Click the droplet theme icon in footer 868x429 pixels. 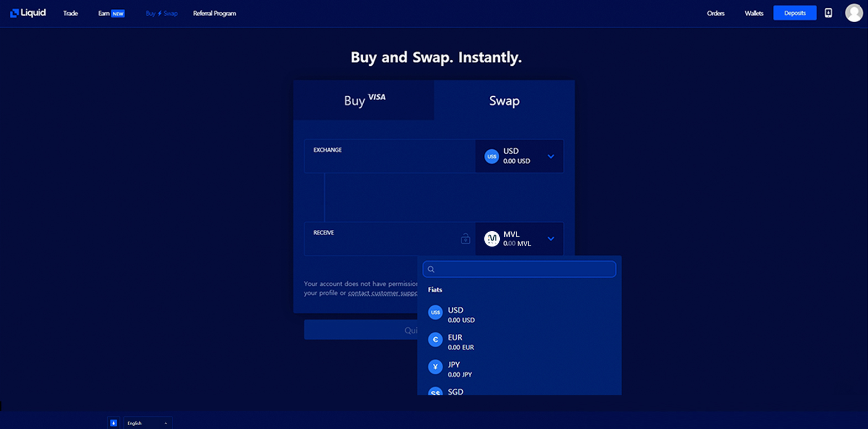click(113, 423)
